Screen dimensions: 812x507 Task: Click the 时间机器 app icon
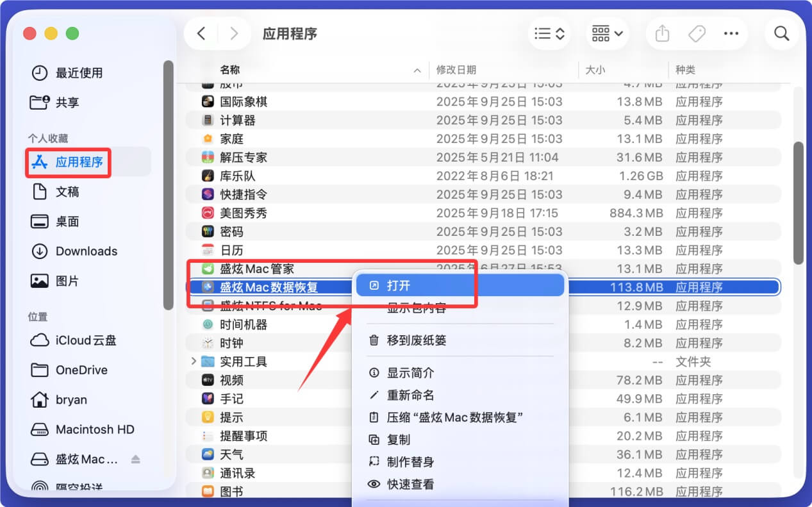[208, 324]
